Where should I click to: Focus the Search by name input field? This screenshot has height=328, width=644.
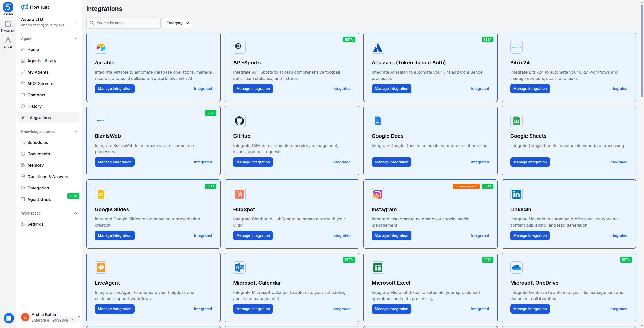[x=123, y=23]
